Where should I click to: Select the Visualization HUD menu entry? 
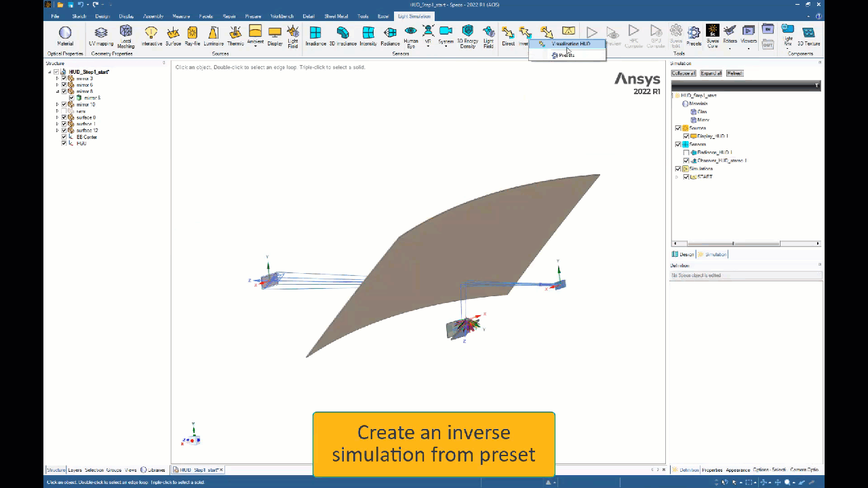pyautogui.click(x=567, y=44)
